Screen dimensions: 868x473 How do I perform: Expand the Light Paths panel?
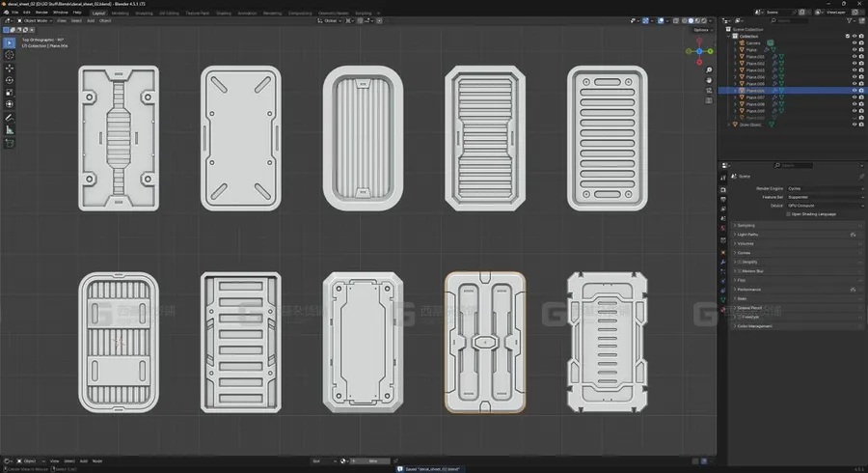point(747,235)
